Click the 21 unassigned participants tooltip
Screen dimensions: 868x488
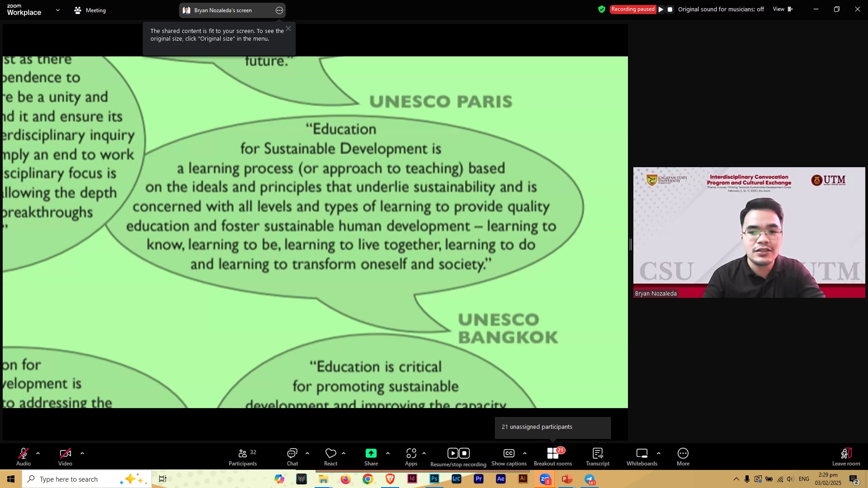click(x=552, y=427)
